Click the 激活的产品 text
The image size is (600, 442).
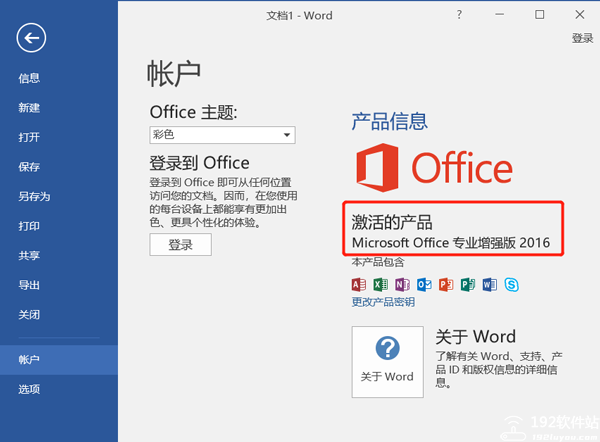[392, 222]
